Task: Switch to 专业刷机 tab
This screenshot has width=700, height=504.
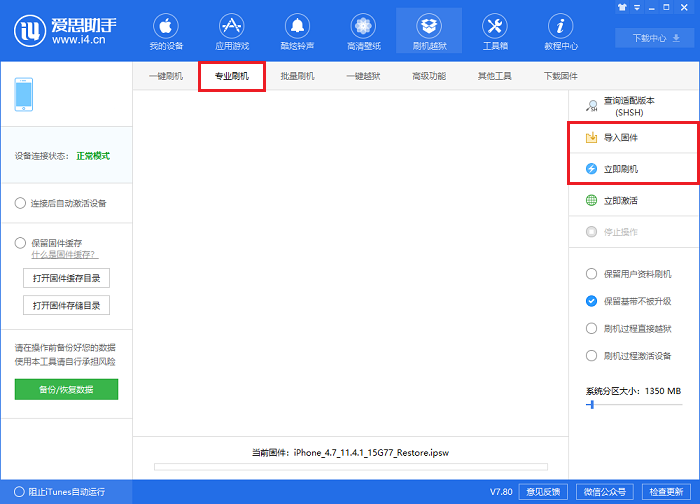Action: (x=232, y=76)
